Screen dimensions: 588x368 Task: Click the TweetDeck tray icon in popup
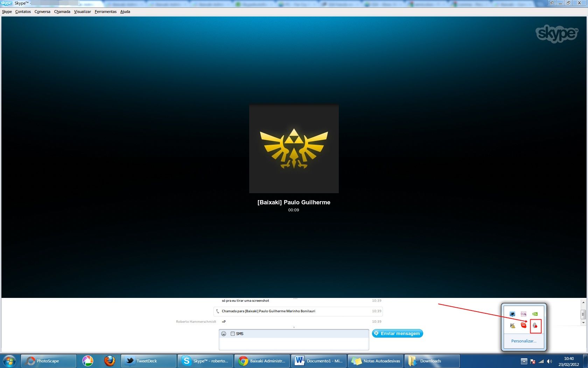click(x=512, y=314)
